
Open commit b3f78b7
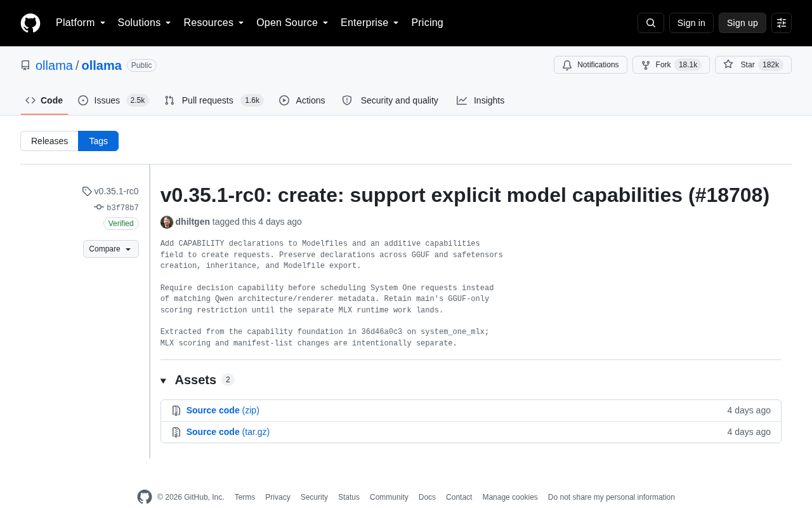click(122, 208)
